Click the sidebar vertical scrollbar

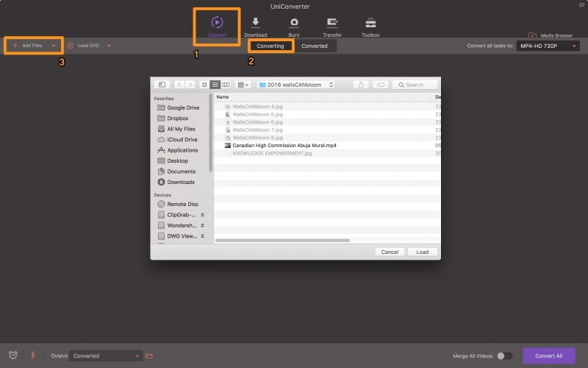(x=210, y=133)
